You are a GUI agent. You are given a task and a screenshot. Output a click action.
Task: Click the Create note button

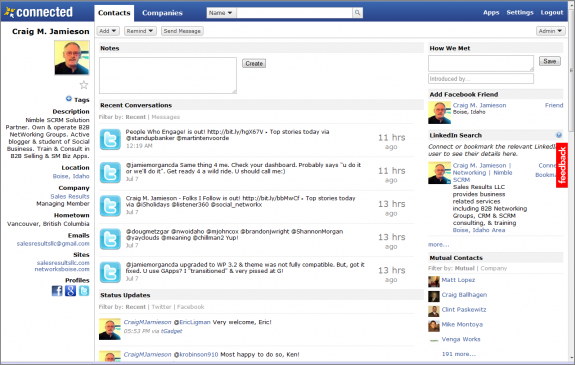tap(254, 63)
